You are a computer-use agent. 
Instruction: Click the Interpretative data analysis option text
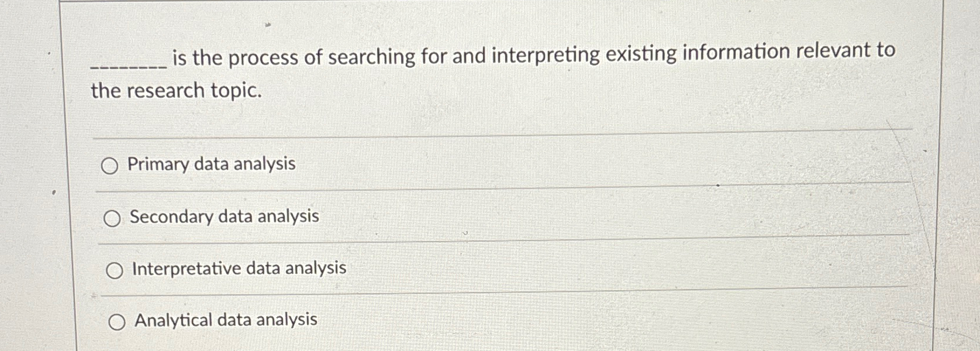click(x=239, y=269)
